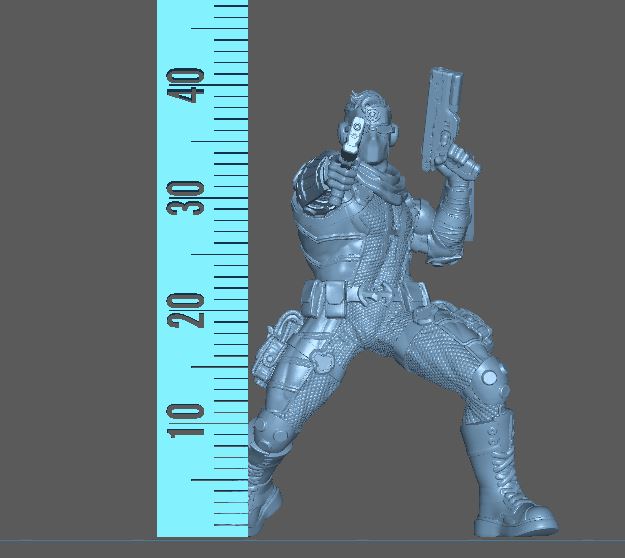Click the 10 mark on the ruler
Viewport: 625px width, 558px height.
tap(188, 421)
